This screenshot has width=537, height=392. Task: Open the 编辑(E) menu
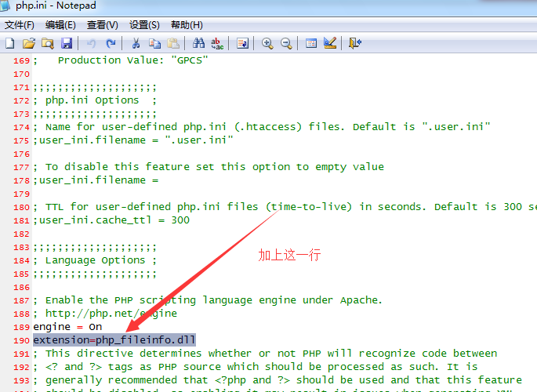pos(60,25)
